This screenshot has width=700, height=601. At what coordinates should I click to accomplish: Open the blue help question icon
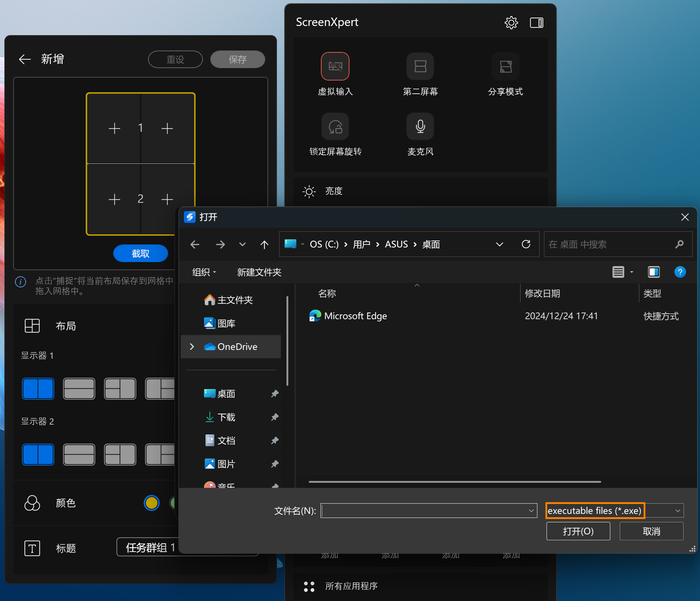tap(680, 272)
